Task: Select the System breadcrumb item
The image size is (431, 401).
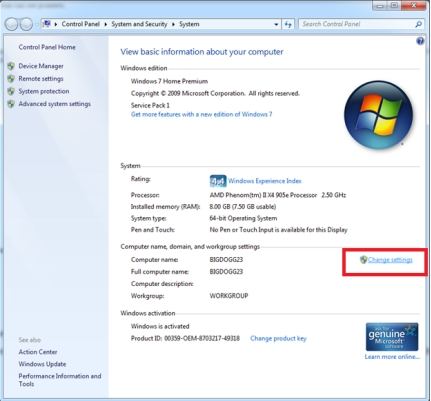Action: (189, 24)
